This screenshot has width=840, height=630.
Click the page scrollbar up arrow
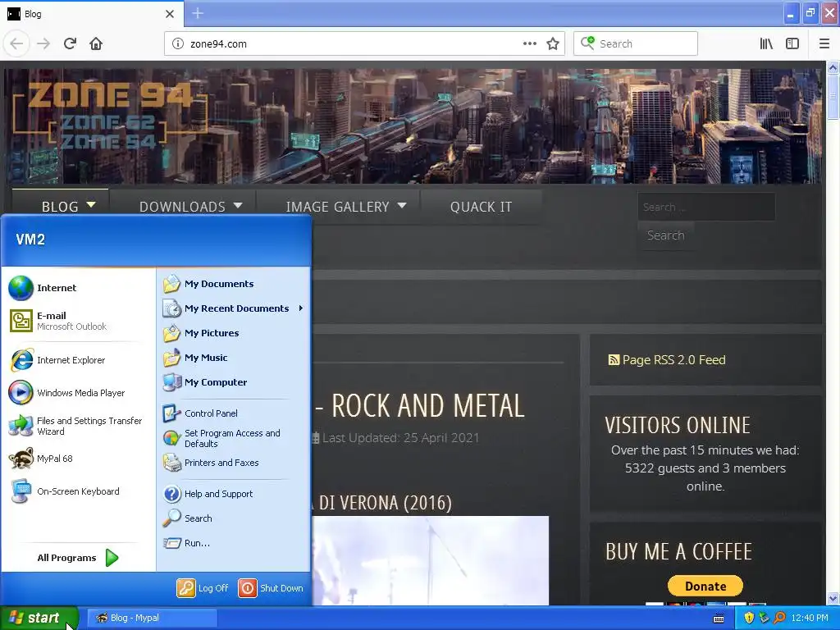pos(833,67)
